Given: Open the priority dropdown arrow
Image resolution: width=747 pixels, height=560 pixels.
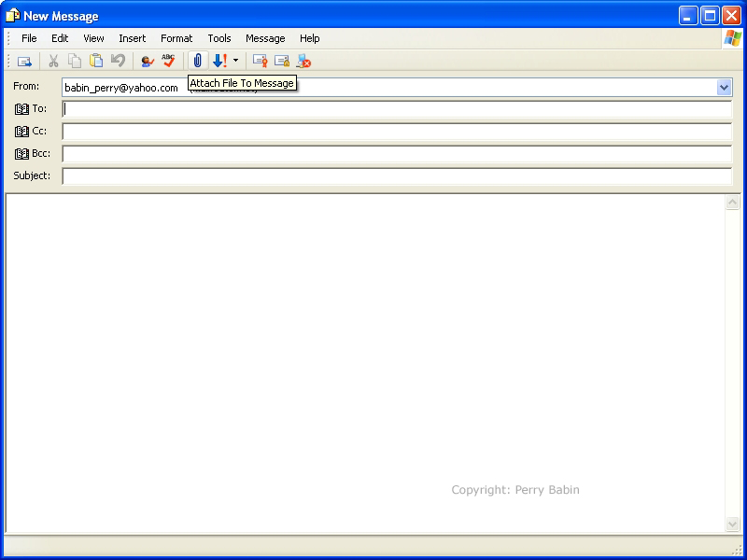Looking at the screenshot, I should pos(235,61).
